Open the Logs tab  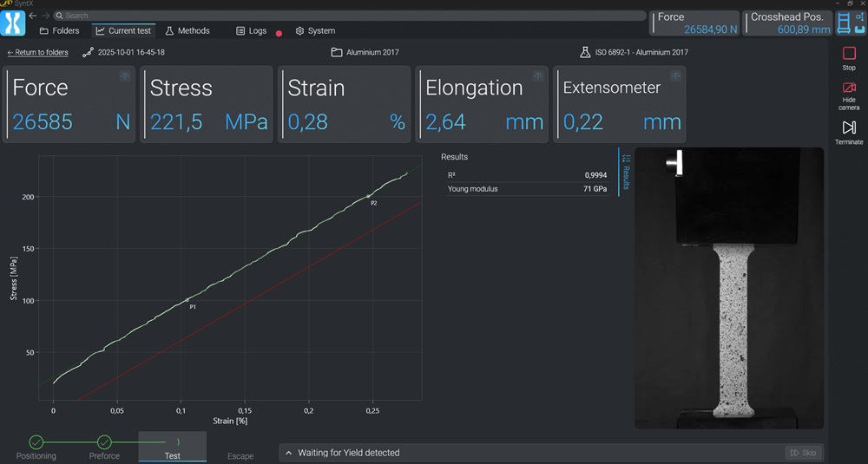pos(251,30)
